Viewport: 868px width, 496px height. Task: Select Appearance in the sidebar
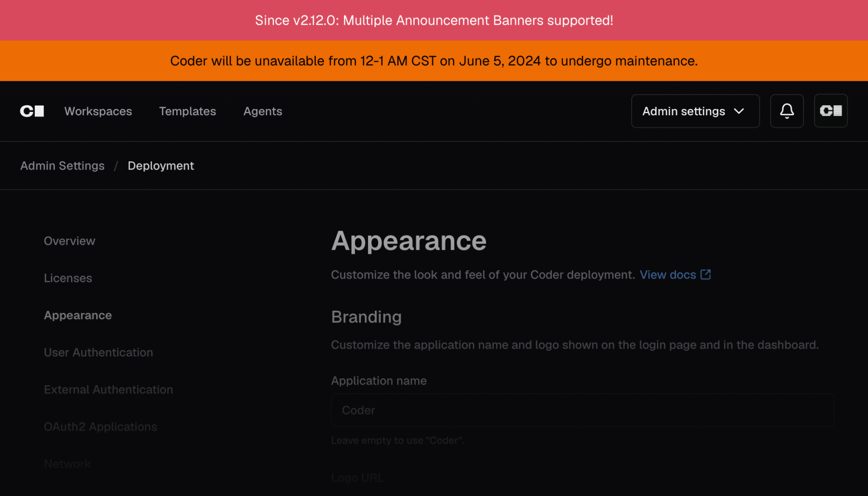(x=78, y=315)
